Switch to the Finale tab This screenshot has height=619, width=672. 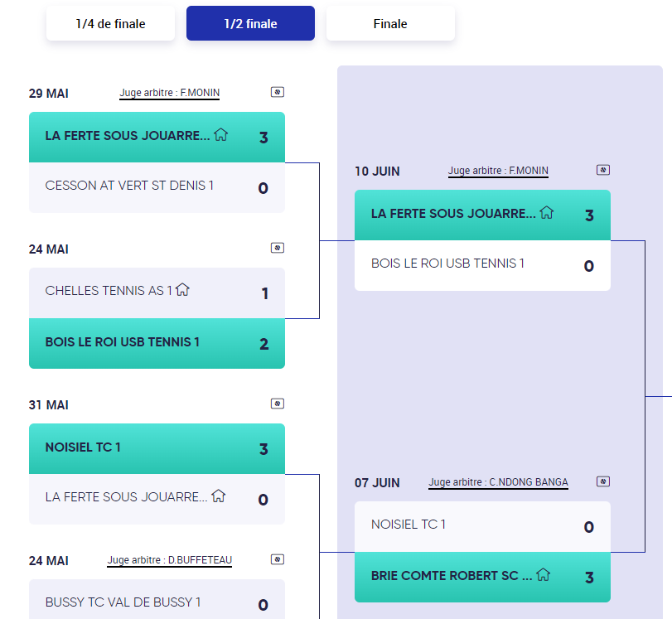click(x=390, y=23)
